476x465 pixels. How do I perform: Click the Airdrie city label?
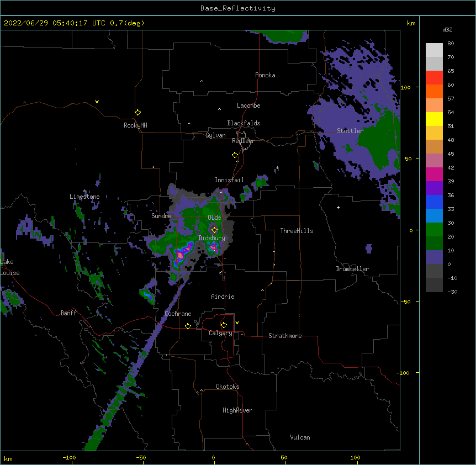[x=223, y=297]
